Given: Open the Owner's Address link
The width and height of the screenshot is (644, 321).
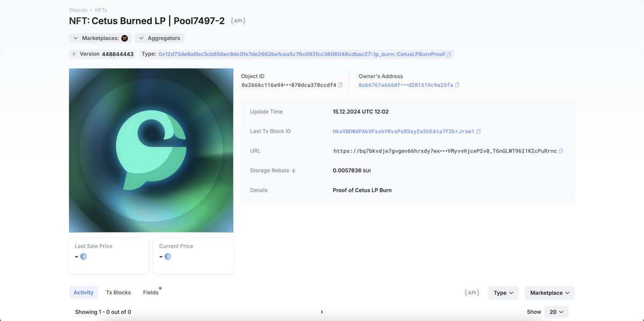Looking at the screenshot, I should coord(406,85).
